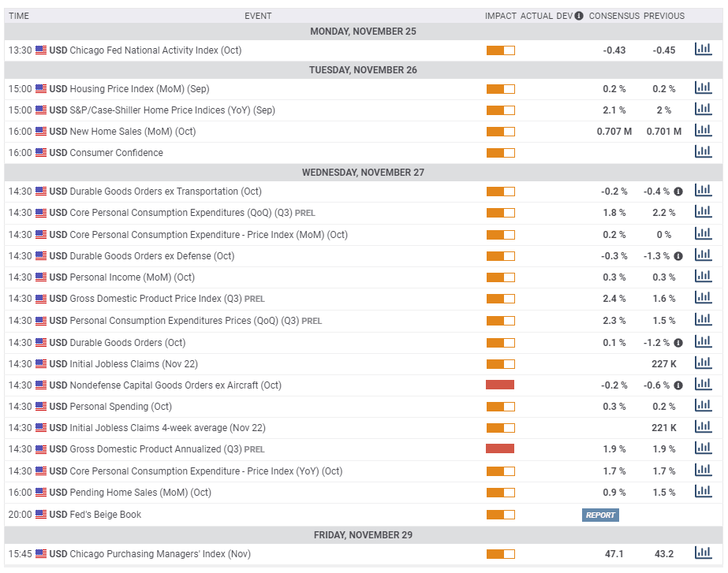Click the TIME column header
Viewport: 728px width, 573px height.
tap(19, 15)
